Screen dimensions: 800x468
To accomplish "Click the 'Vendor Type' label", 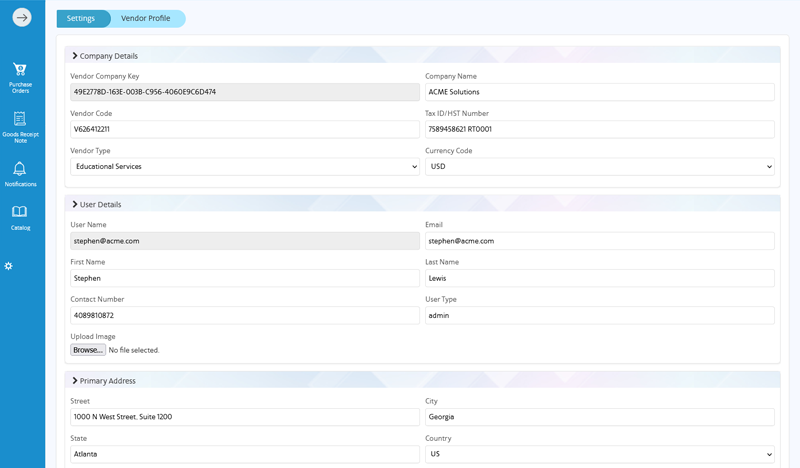I will click(90, 151).
